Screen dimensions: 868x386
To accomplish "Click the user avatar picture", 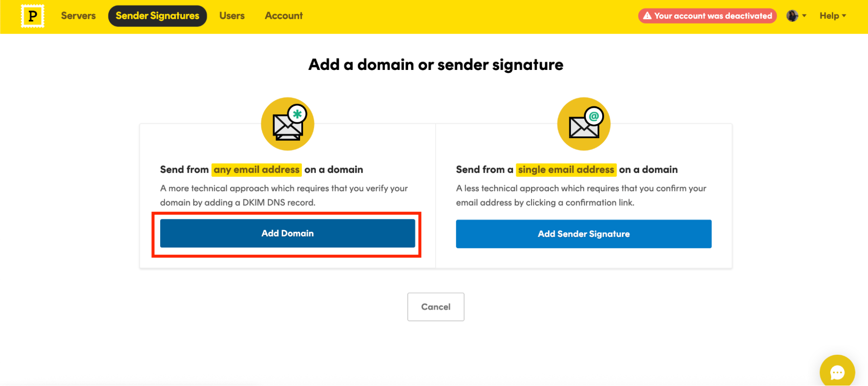I will (792, 16).
